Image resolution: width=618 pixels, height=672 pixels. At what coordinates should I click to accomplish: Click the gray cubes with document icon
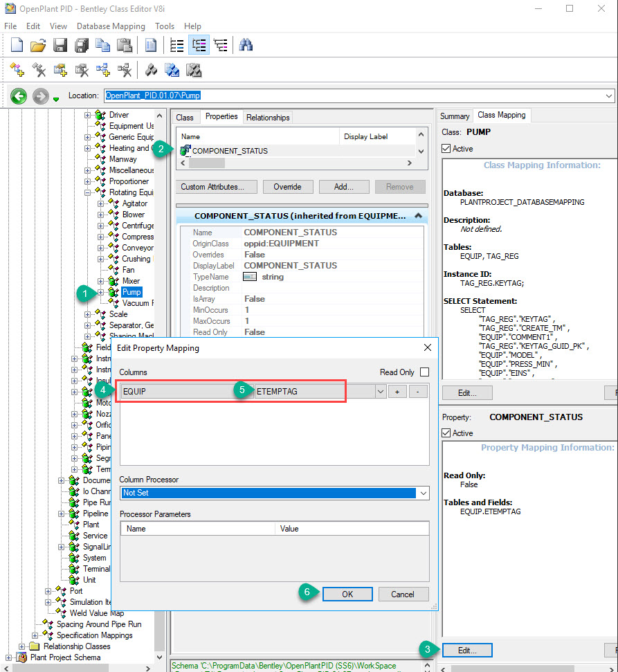coord(194,70)
